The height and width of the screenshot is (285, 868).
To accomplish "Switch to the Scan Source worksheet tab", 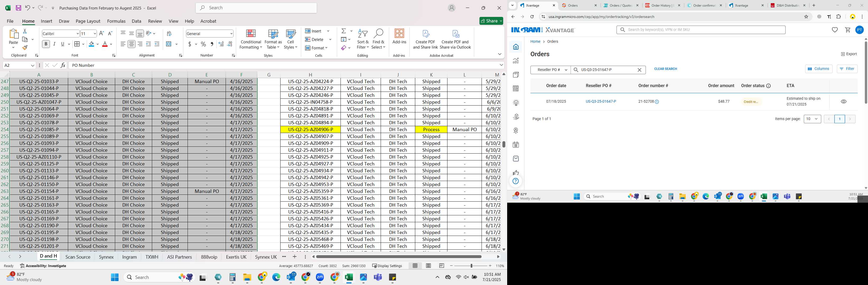I will [x=78, y=257].
